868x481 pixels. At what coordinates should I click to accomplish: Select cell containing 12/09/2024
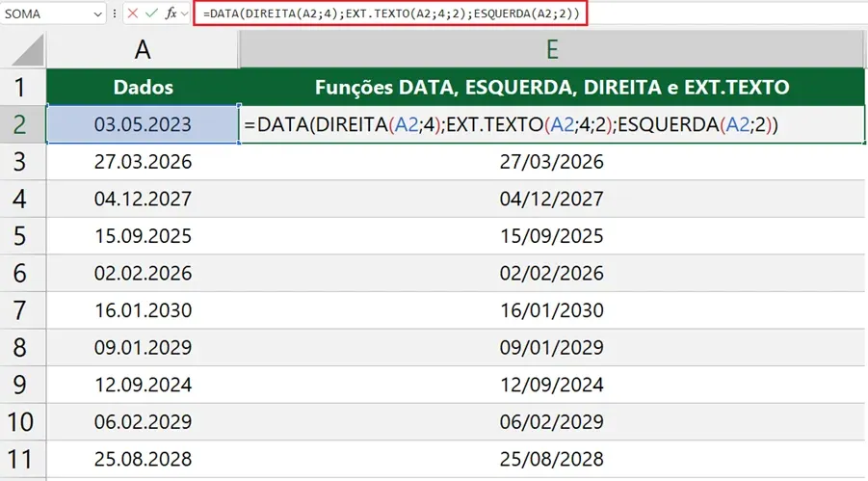point(552,384)
